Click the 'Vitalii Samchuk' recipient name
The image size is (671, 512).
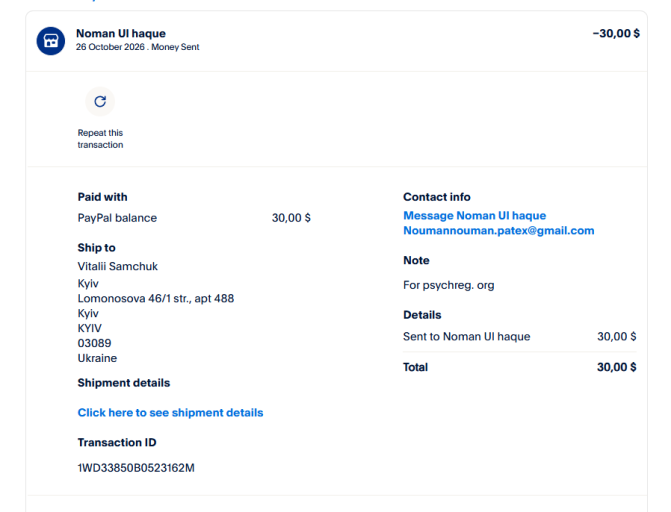[118, 266]
